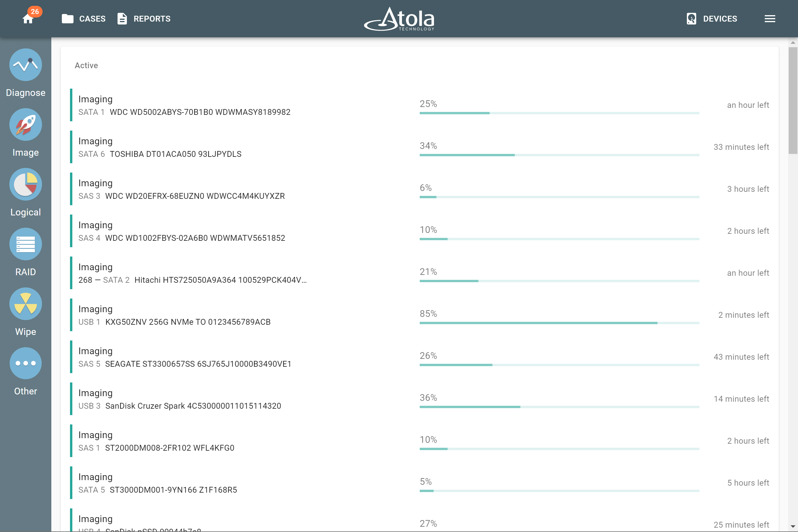
Task: Open the hamburger menu
Action: 769,19
